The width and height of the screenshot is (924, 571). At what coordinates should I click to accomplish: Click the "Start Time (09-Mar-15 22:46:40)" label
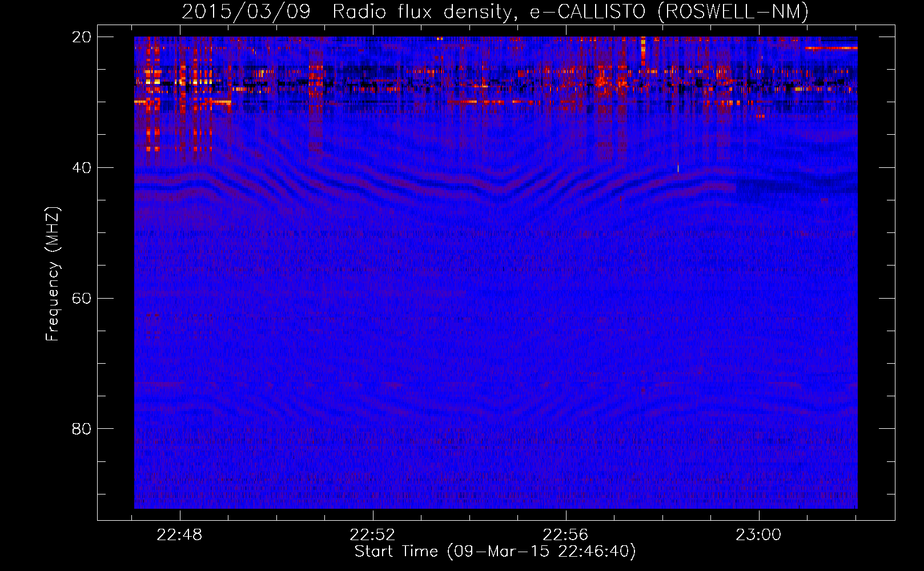[495, 552]
